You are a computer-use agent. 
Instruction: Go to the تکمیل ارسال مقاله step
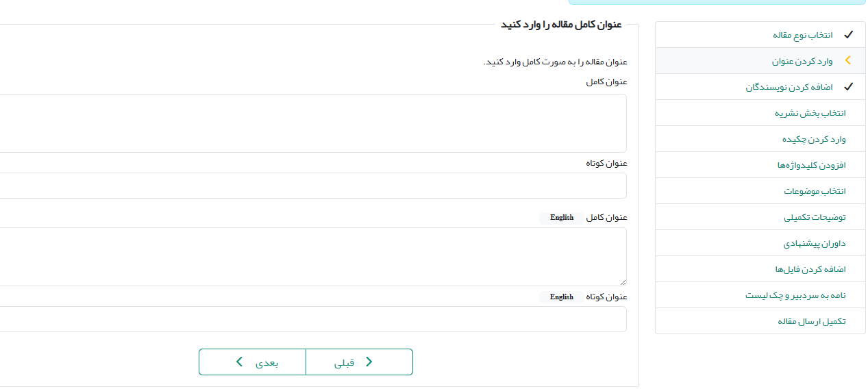(x=812, y=321)
